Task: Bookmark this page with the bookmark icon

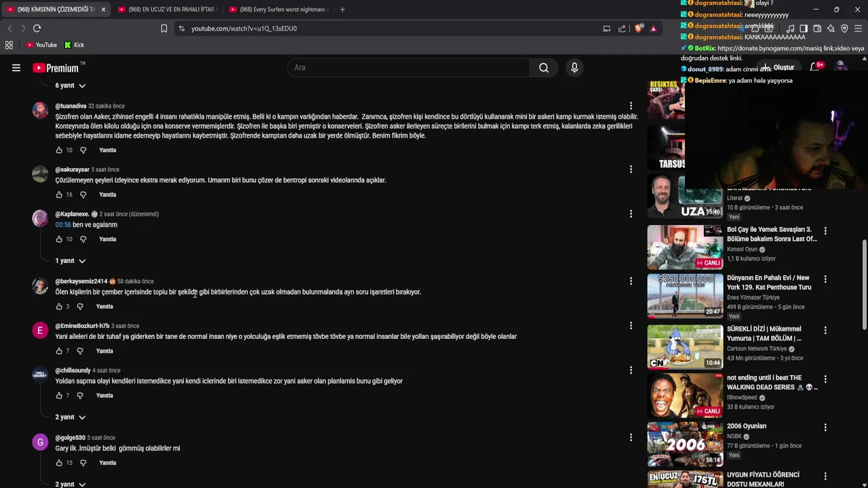Action: [x=164, y=28]
